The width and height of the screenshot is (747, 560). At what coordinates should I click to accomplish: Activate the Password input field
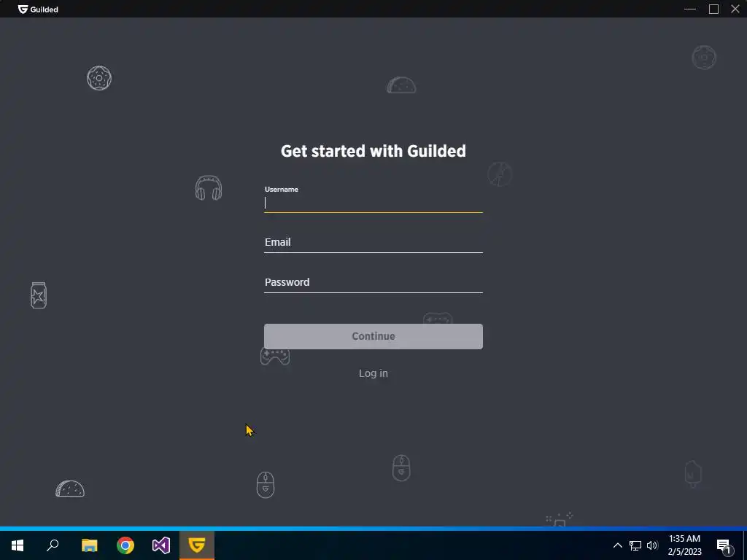(373, 282)
